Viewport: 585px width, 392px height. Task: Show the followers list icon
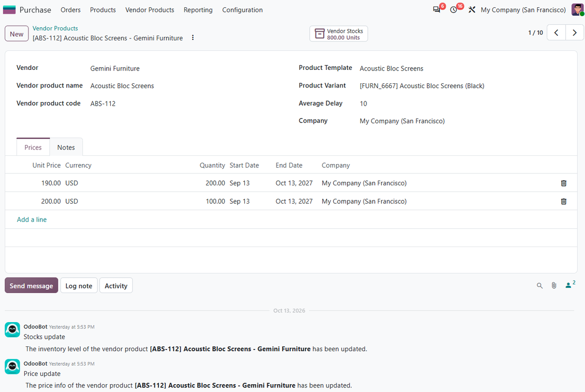tap(570, 285)
